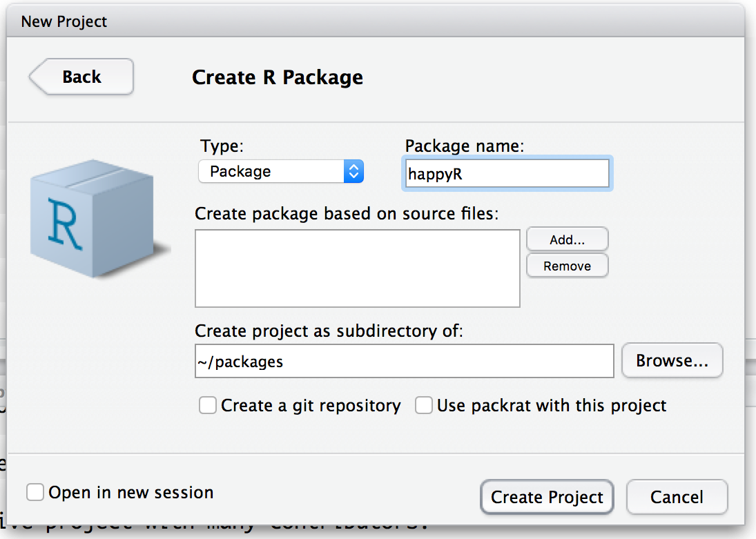Click inside the empty source files list

(357, 268)
